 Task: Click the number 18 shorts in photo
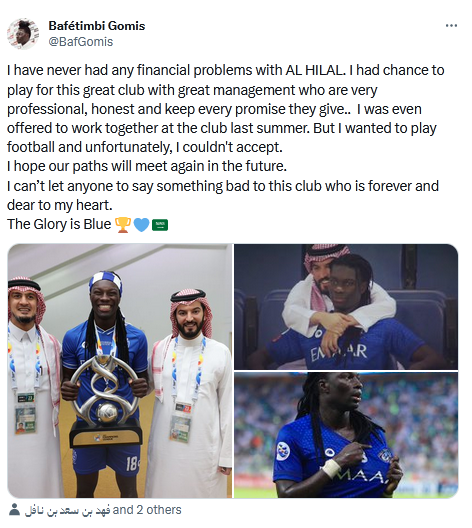(132, 464)
